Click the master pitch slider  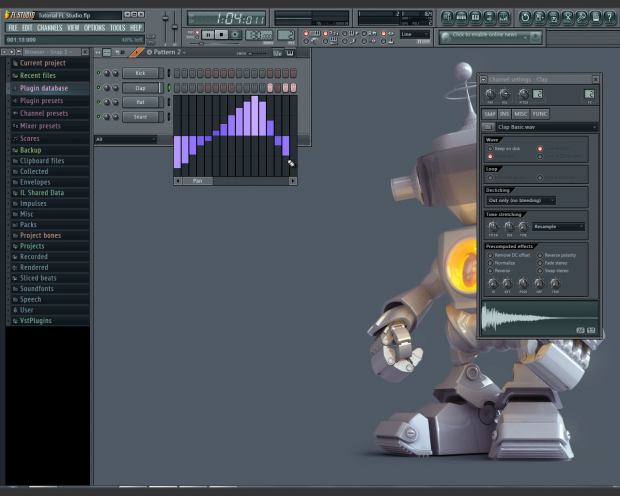(x=174, y=27)
